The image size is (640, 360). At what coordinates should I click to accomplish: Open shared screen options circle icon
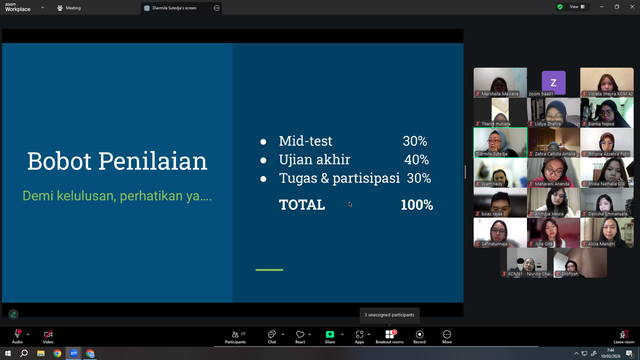coord(216,8)
